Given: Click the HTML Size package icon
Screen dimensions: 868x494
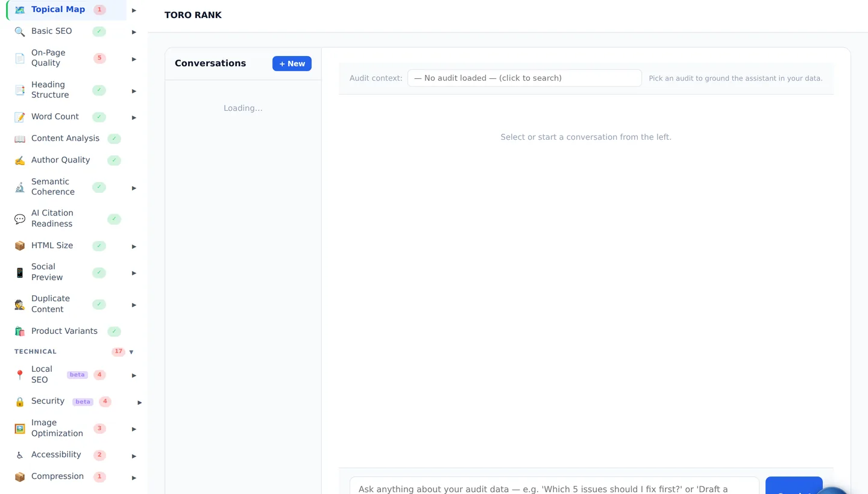Looking at the screenshot, I should pos(20,246).
